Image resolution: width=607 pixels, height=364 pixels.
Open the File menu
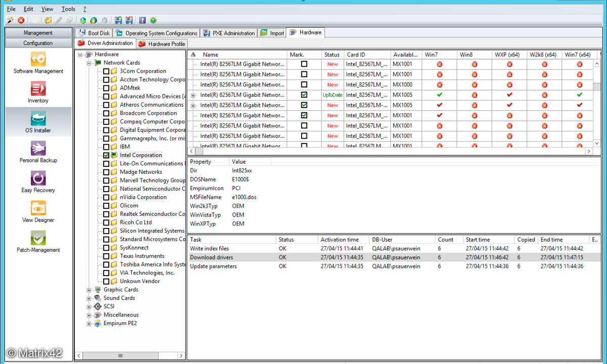[x=11, y=9]
